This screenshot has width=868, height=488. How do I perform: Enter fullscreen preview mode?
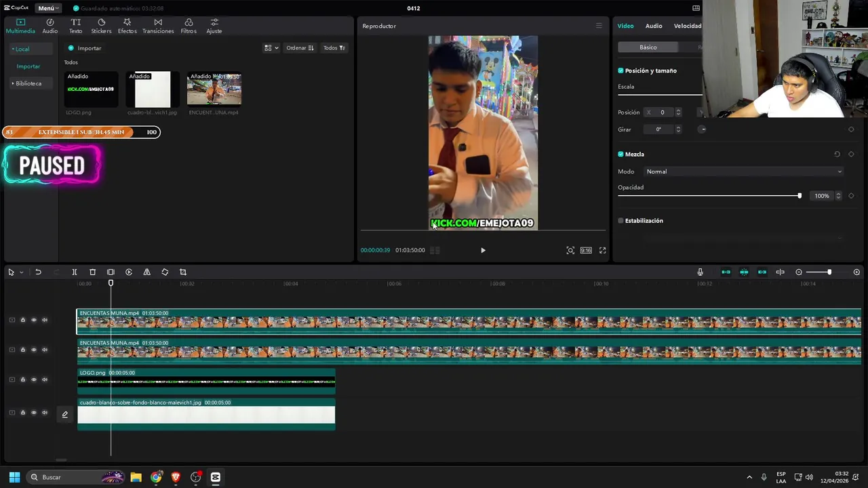click(602, 250)
